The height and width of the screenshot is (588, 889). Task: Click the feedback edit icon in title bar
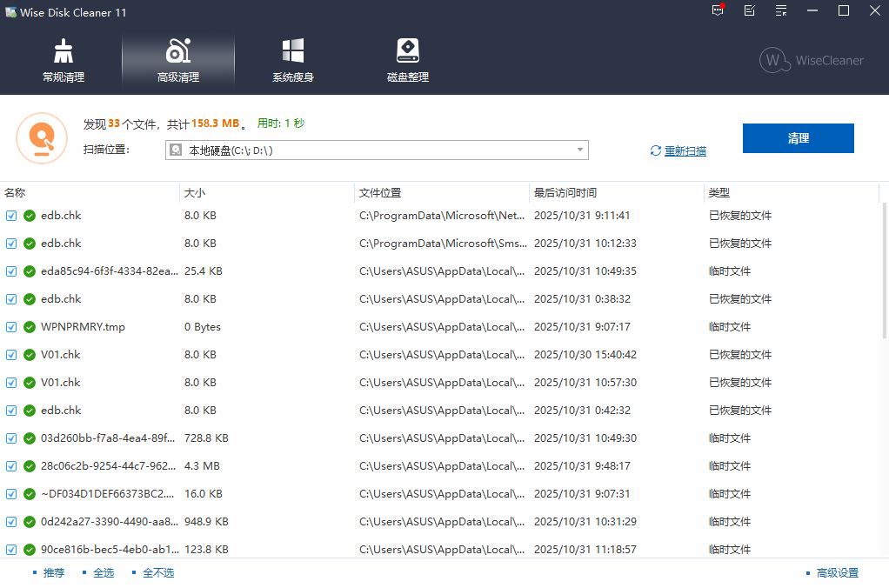750,11
